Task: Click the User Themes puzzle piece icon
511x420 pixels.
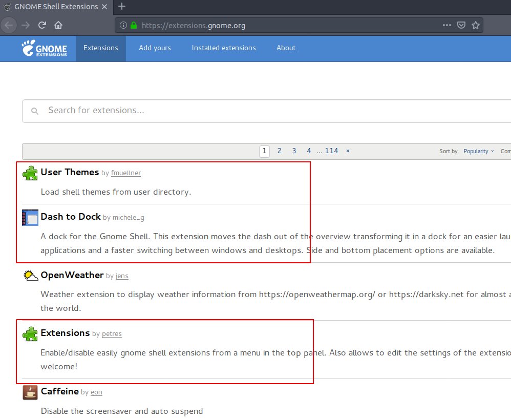Action: [30, 173]
